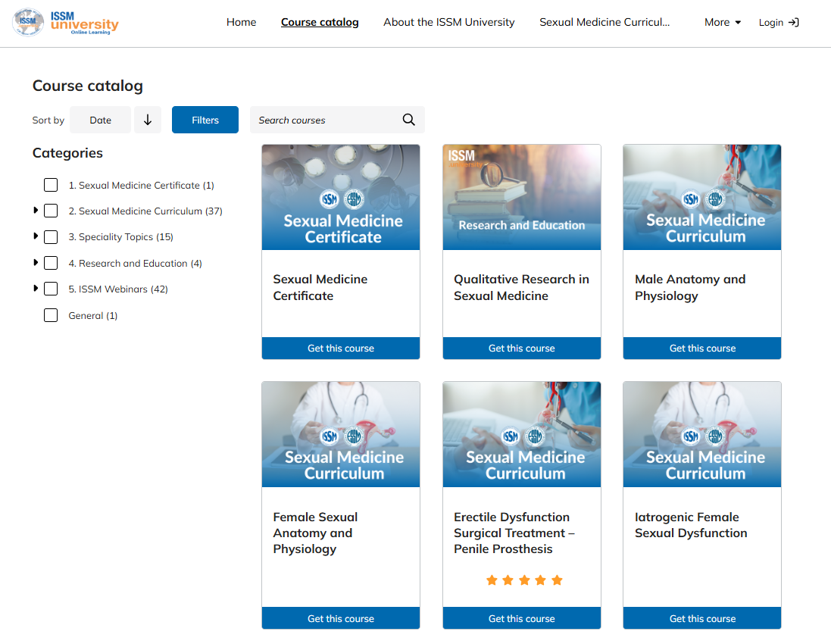This screenshot has height=644, width=831.
Task: Click Qualitative Research in Sexual Medicine title
Action: click(521, 287)
